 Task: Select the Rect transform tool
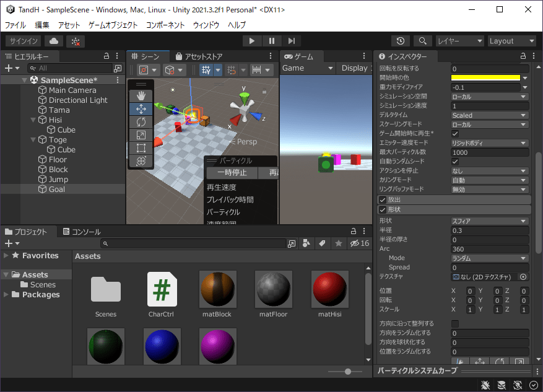coord(141,147)
